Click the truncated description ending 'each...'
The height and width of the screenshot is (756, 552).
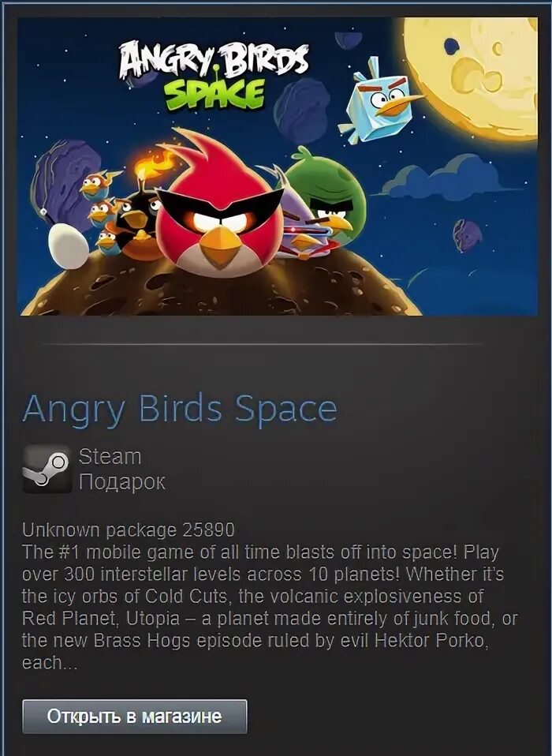[x=50, y=663]
